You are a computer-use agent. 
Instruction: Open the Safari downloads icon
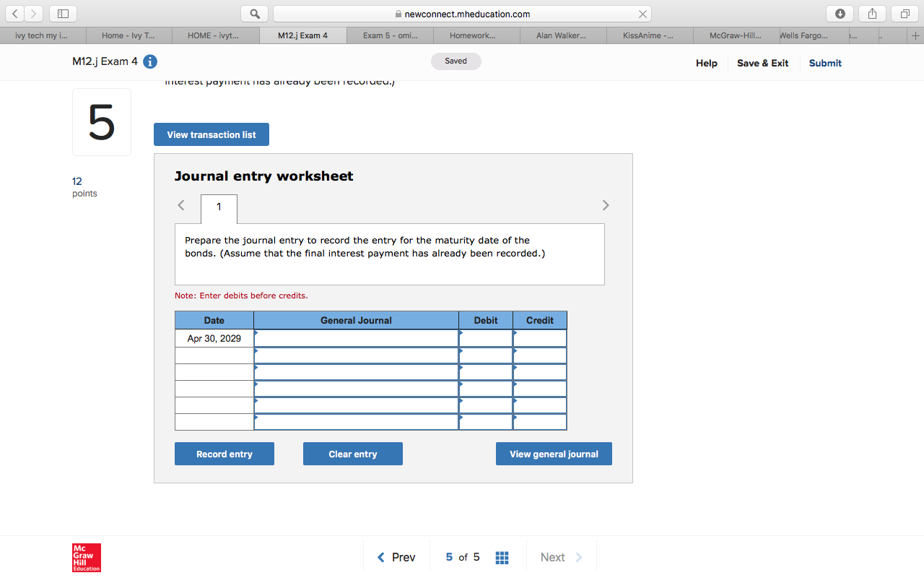pyautogui.click(x=840, y=14)
